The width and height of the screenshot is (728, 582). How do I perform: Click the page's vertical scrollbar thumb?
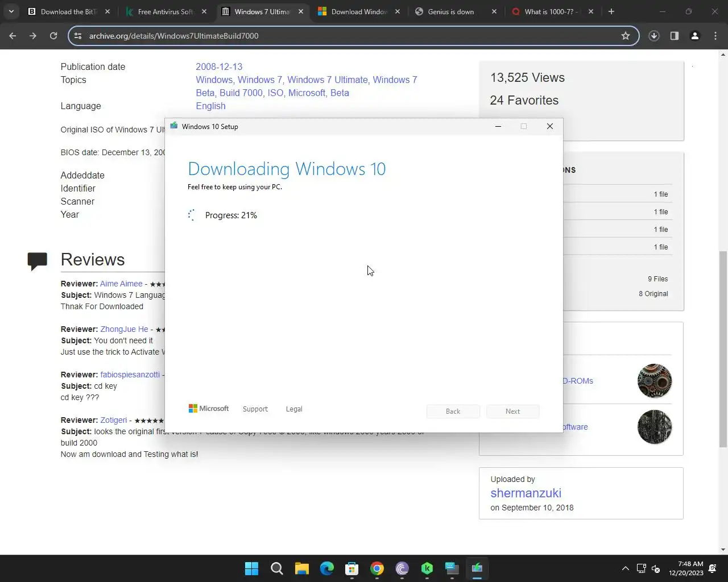pos(723,350)
